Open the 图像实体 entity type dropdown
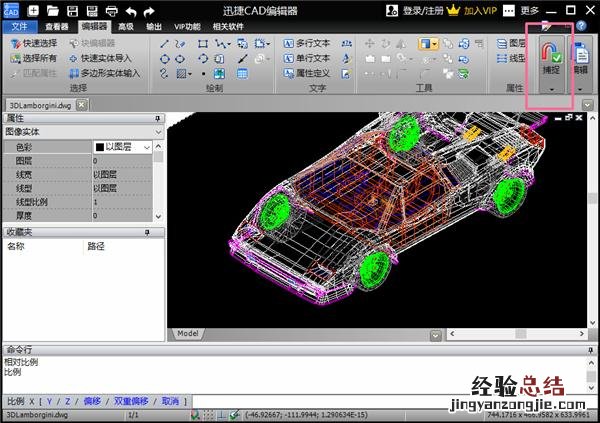Image resolution: width=600 pixels, height=423 pixels. click(x=158, y=132)
